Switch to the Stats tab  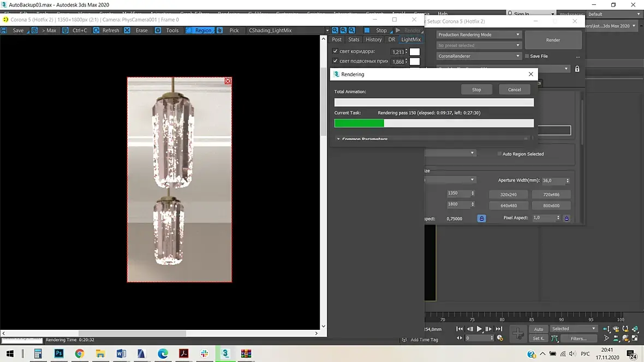click(353, 39)
